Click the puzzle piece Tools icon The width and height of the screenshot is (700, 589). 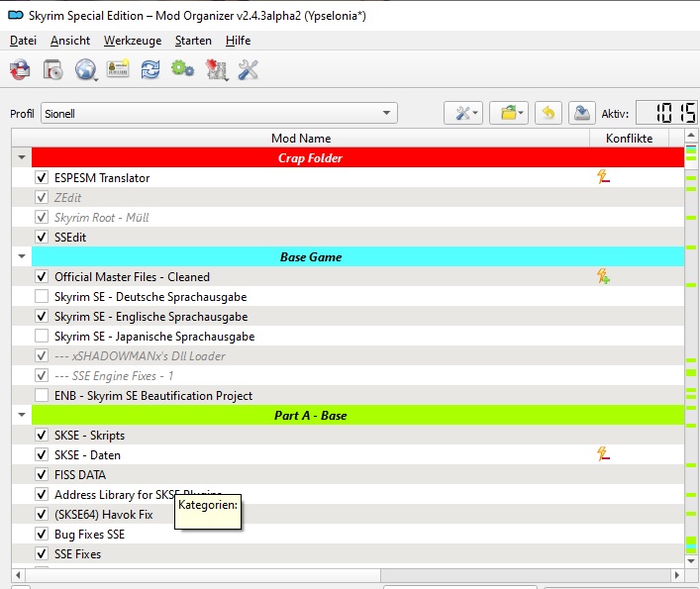(216, 69)
